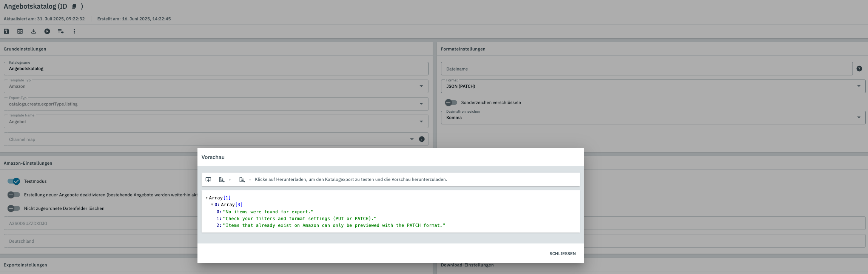Click the download icon in the main toolbar
The width and height of the screenshot is (868, 274).
click(34, 31)
